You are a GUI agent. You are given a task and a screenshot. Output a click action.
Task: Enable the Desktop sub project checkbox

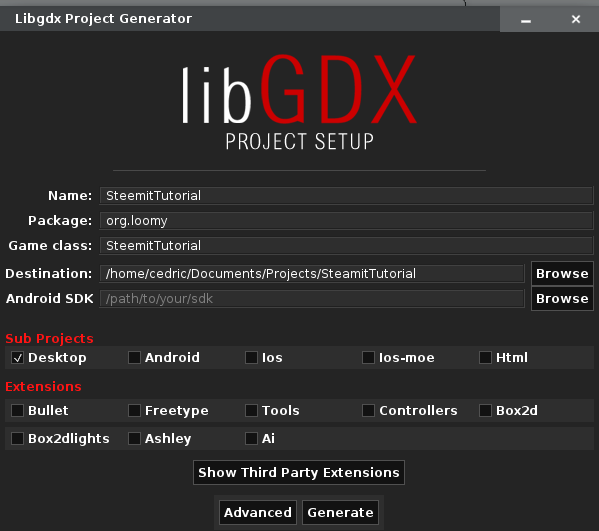pos(18,358)
